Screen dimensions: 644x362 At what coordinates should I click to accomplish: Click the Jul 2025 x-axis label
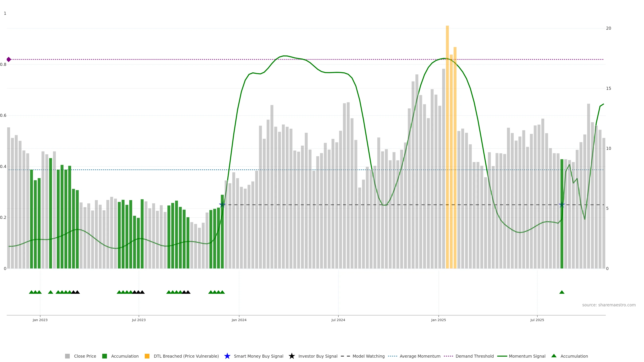[x=537, y=320]
